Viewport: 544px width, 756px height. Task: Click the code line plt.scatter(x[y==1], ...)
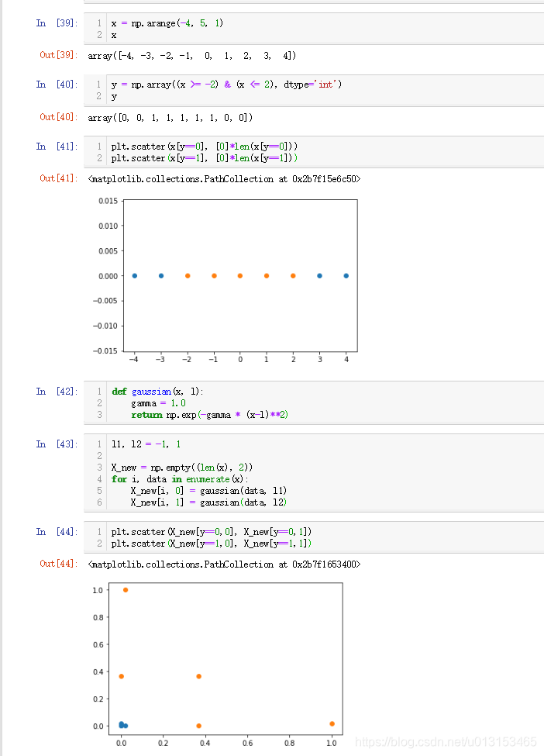click(205, 158)
